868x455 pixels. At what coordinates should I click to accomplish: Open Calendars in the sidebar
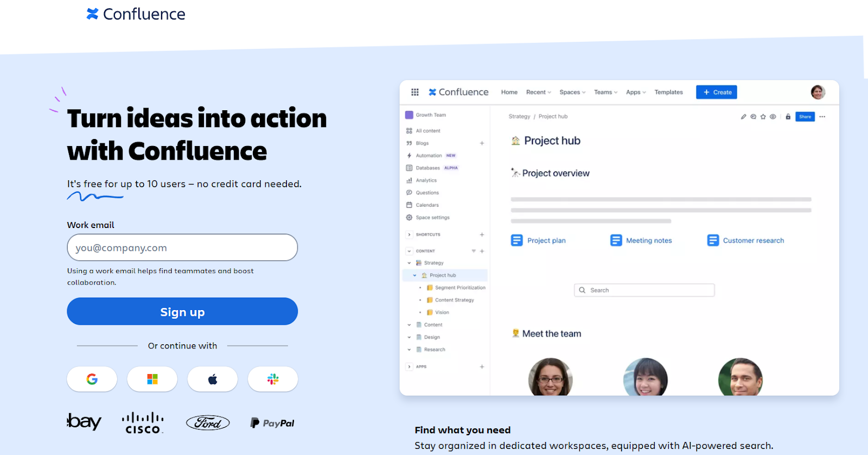click(x=423, y=205)
